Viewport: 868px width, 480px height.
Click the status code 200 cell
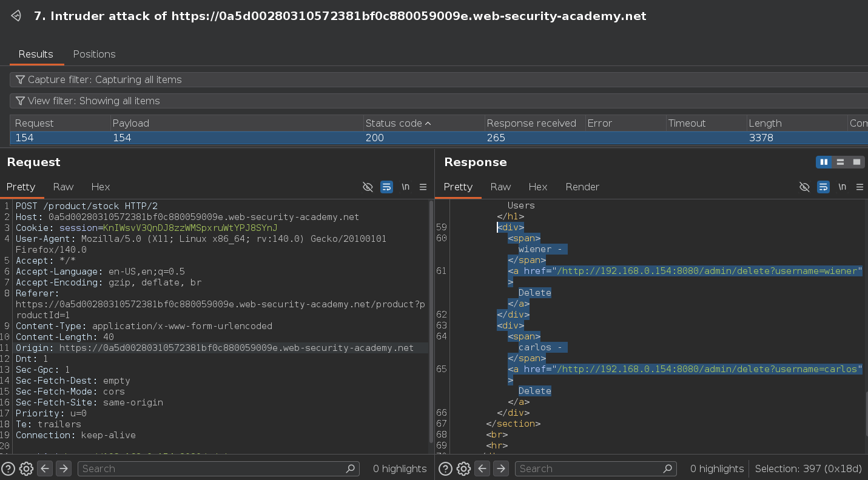pyautogui.click(x=375, y=138)
